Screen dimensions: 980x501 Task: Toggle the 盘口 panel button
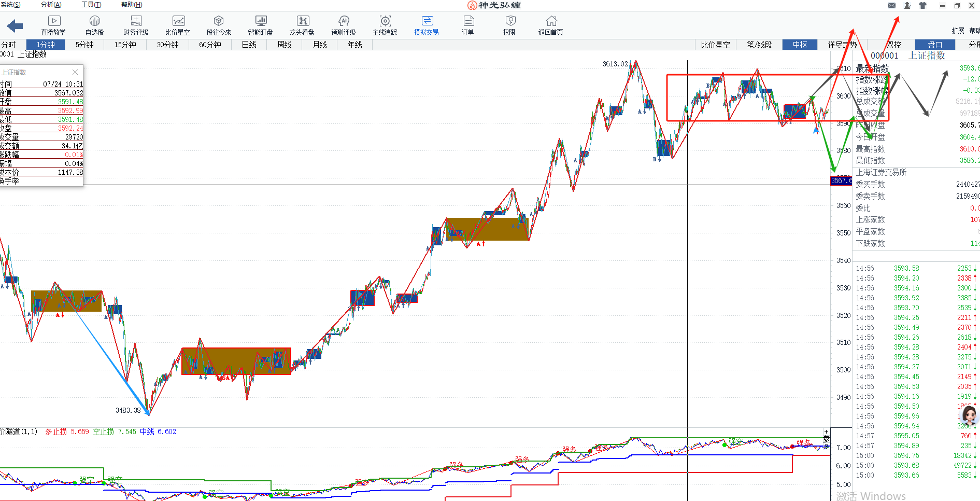coord(935,45)
